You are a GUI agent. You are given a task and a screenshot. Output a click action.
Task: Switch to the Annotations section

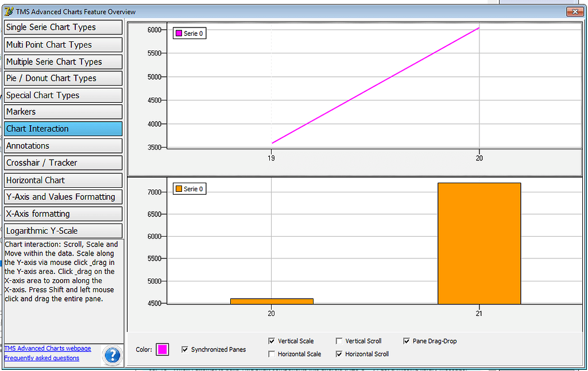pos(63,145)
